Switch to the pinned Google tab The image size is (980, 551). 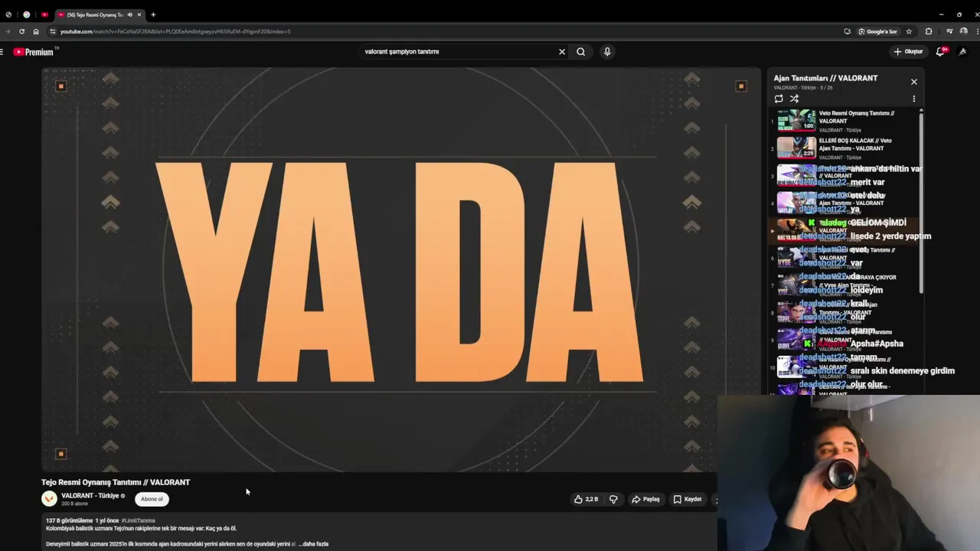click(x=27, y=15)
